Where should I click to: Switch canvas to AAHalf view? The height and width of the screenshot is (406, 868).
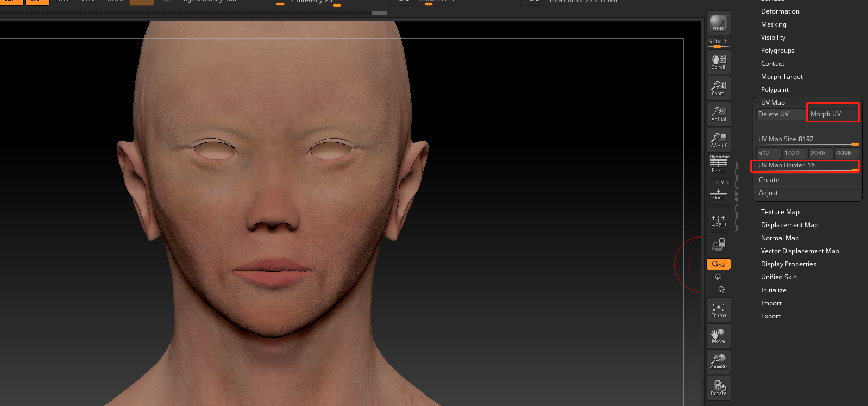coord(718,140)
